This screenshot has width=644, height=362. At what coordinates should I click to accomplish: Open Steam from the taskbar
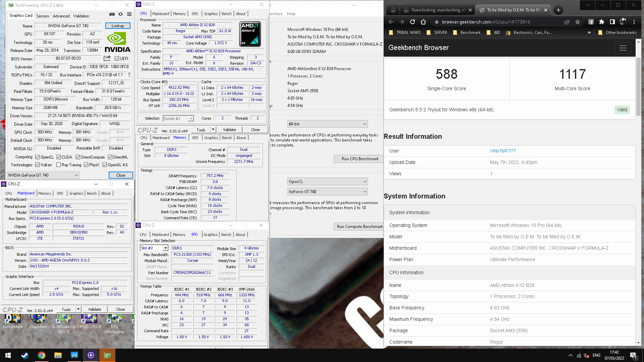coord(25,355)
